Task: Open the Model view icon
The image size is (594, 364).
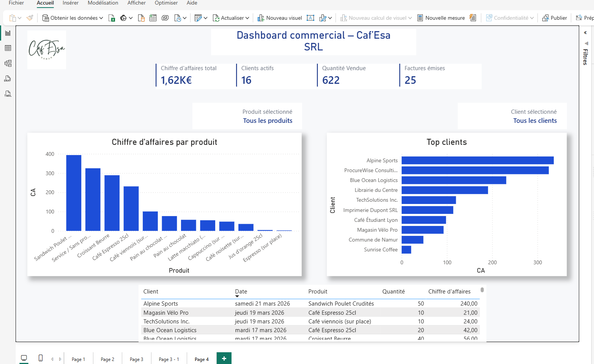Action: click(x=8, y=63)
